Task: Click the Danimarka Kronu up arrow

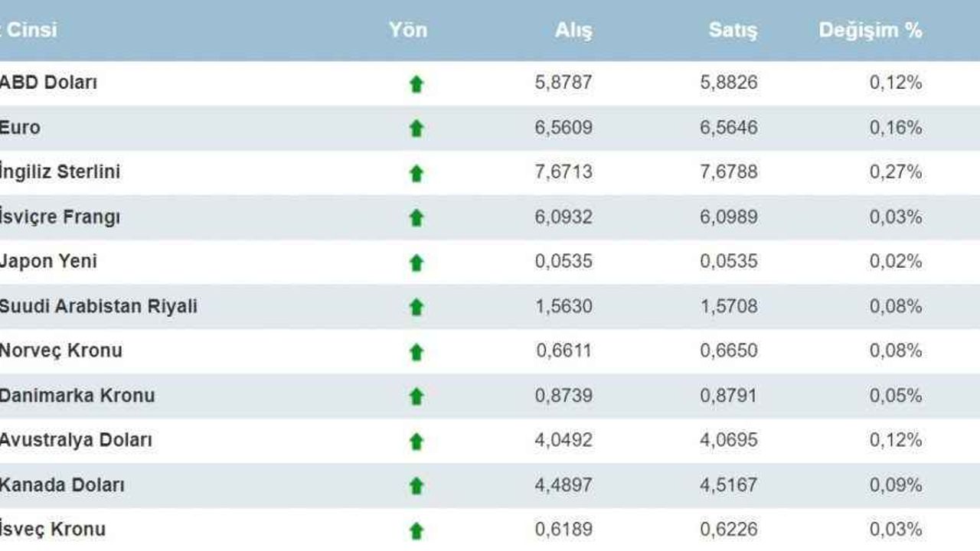Action: 416,396
